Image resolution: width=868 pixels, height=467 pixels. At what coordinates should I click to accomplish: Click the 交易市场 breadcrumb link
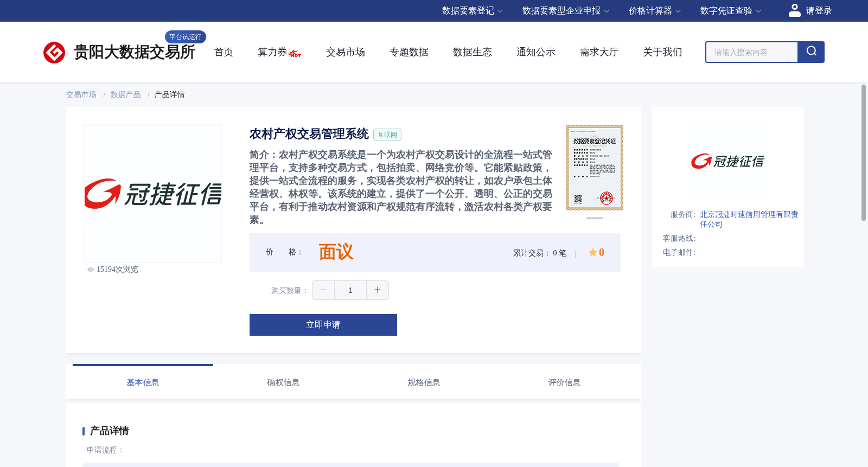coord(81,95)
